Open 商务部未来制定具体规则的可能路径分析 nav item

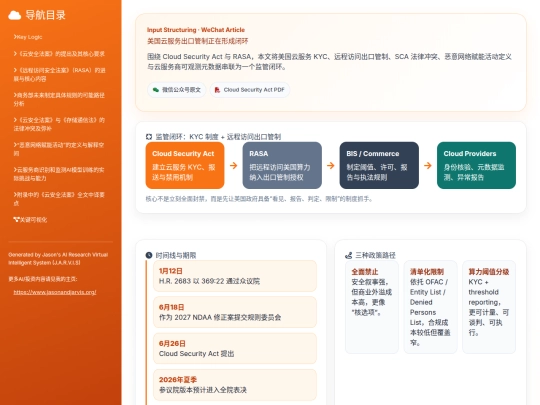point(59,99)
